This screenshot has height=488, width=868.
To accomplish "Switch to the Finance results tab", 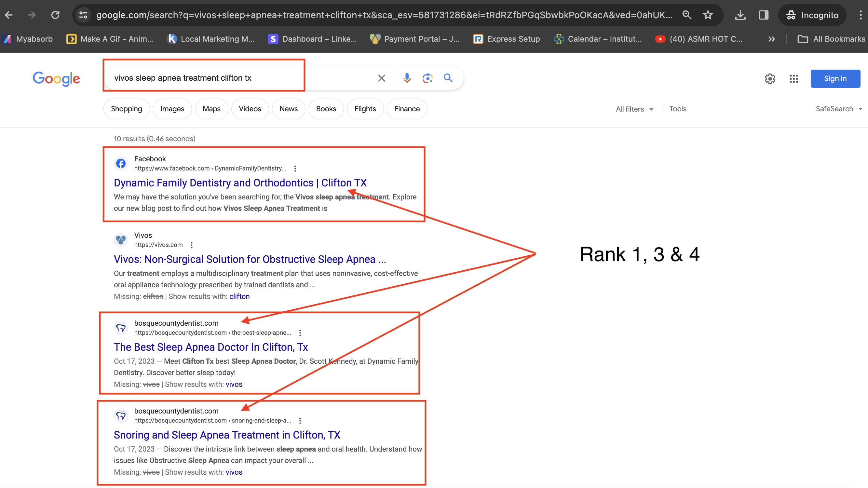I will coord(407,109).
